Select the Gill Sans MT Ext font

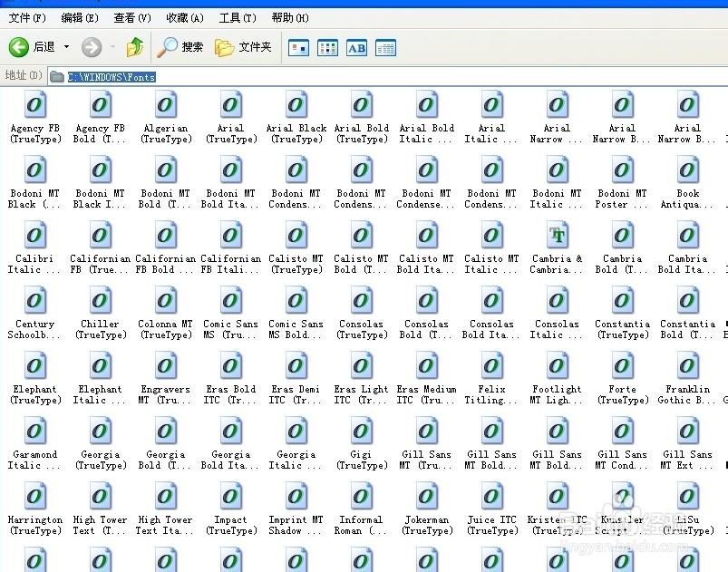point(687,444)
